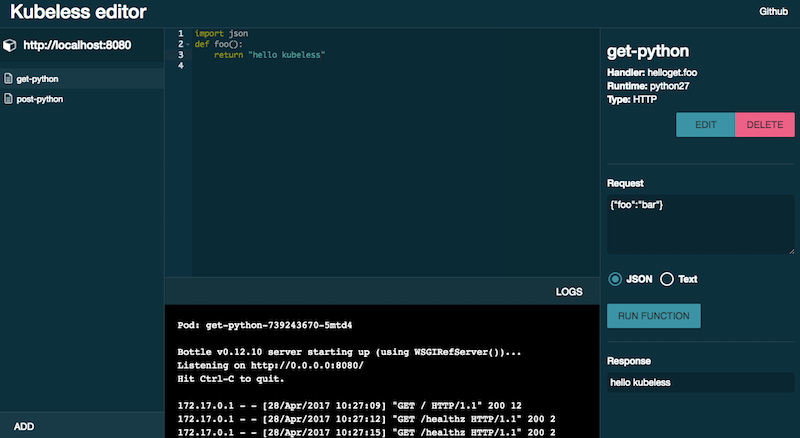Click the Pod name get-python-739243670-5mtd4 log line
This screenshot has height=438, width=800.
click(265, 325)
